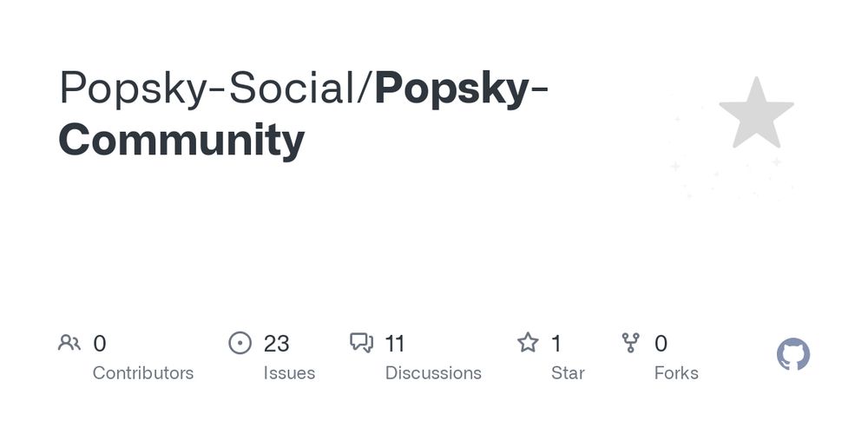Viewport: 868px width, 434px height.
Task: Click the Forks label
Action: (676, 373)
